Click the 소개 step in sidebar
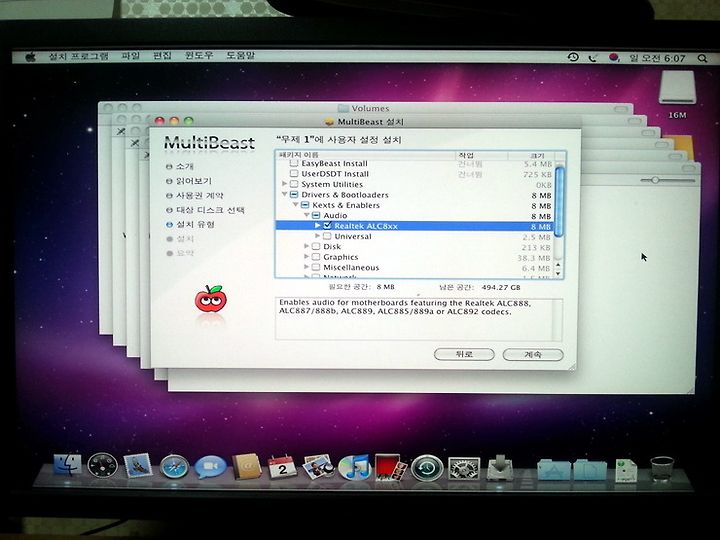The width and height of the screenshot is (720, 540). pyautogui.click(x=185, y=166)
